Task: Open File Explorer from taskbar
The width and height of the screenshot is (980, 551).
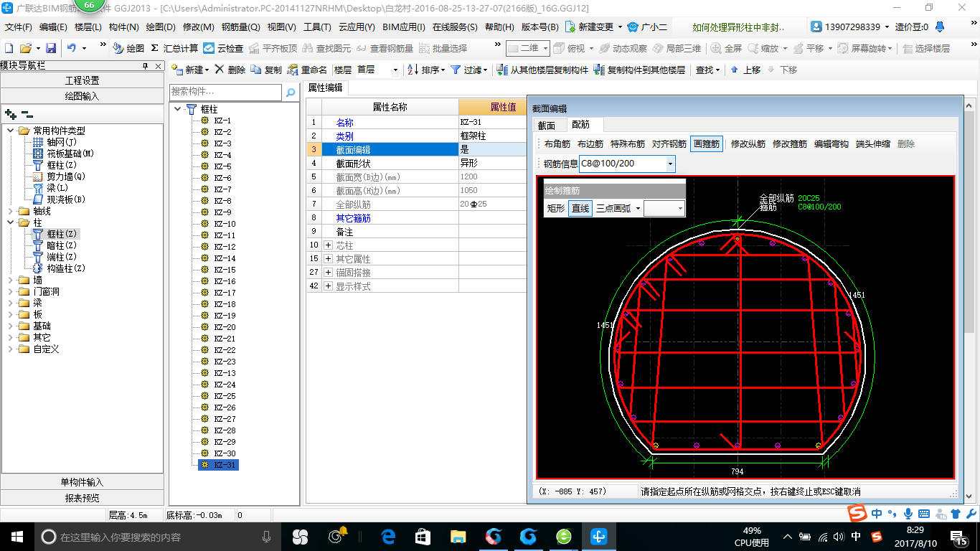Action: pos(458,536)
